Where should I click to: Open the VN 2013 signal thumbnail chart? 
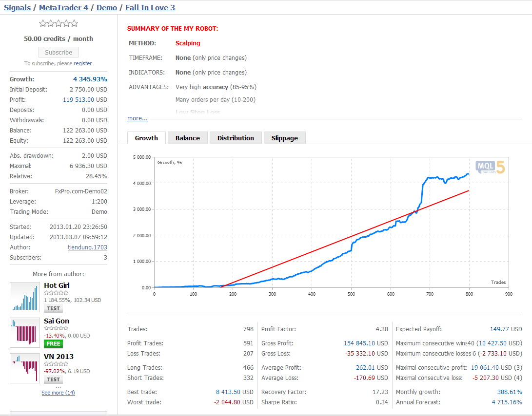point(25,368)
